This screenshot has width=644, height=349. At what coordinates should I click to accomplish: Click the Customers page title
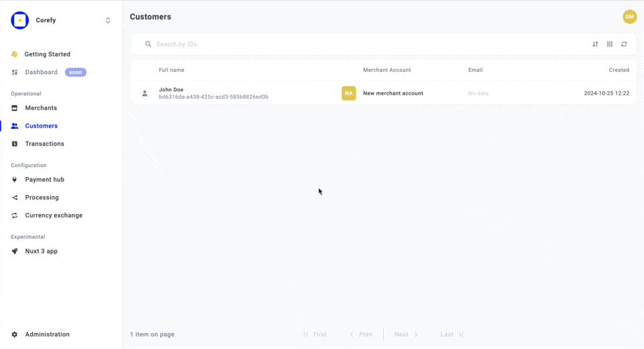[150, 17]
